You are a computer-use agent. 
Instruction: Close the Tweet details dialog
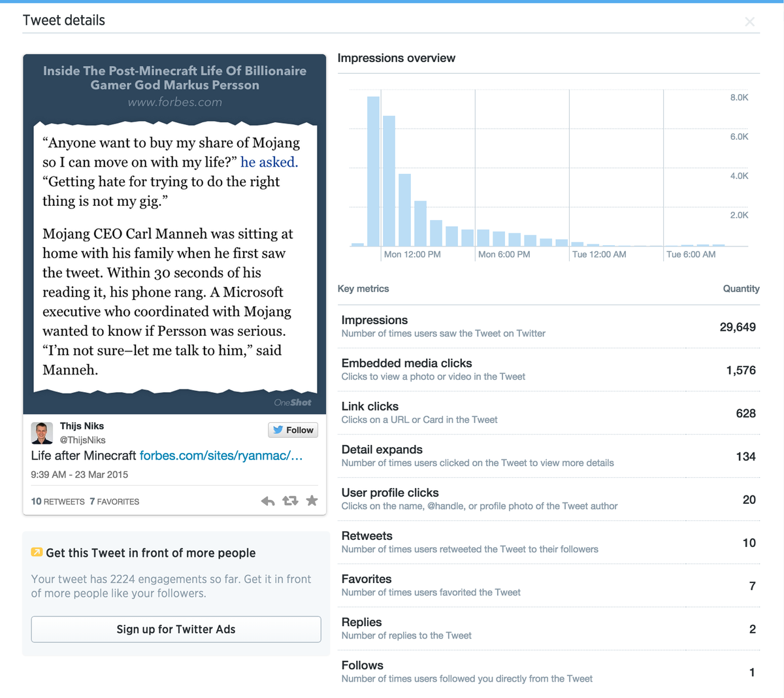[x=749, y=22]
